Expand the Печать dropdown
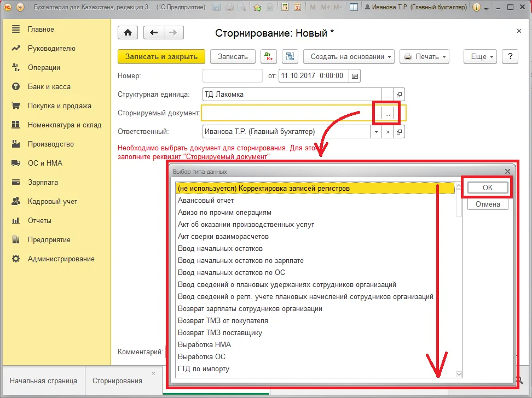 424,57
